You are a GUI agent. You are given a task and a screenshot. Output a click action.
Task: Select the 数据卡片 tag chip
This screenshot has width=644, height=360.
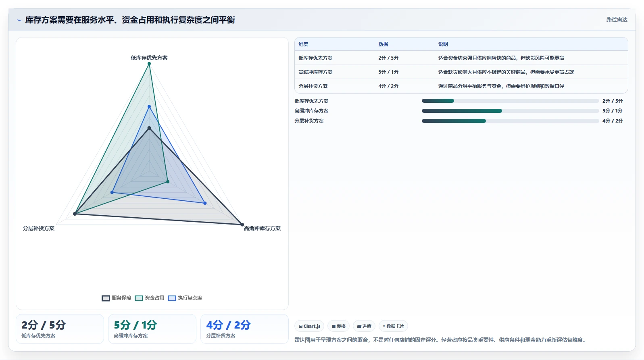click(393, 326)
